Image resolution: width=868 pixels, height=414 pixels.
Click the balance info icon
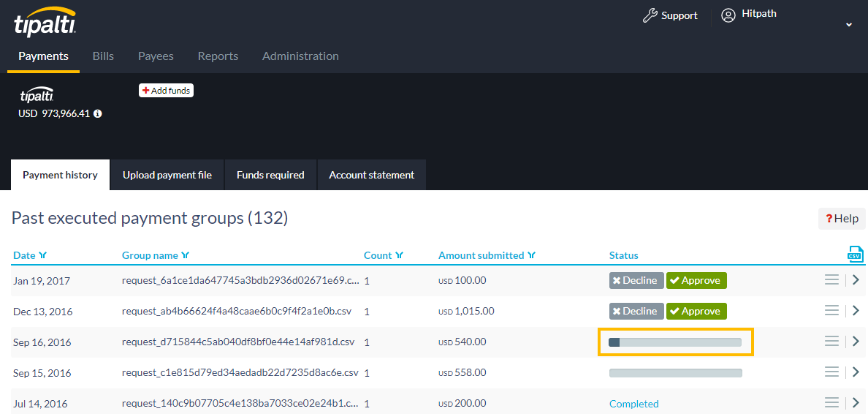[x=98, y=114]
